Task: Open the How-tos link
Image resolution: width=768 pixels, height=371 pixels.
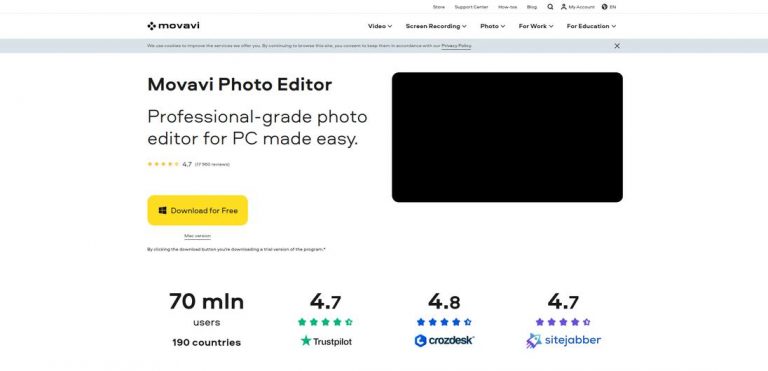Action: pyautogui.click(x=507, y=7)
